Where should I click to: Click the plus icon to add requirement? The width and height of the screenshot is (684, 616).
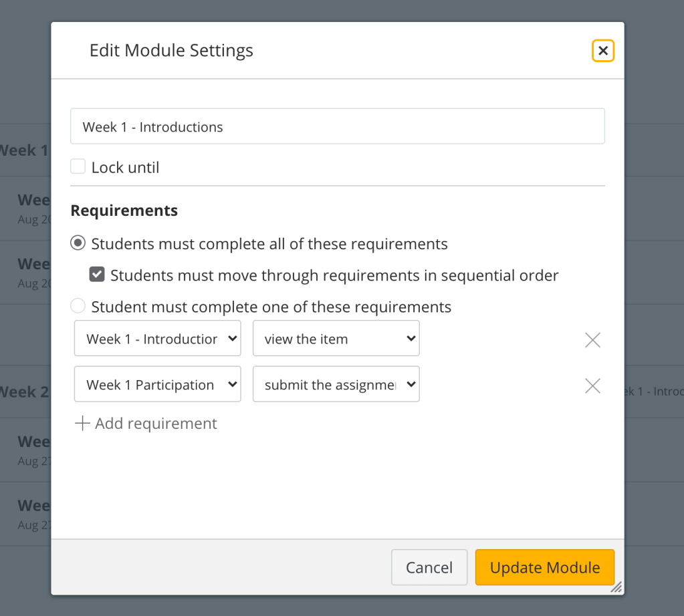coord(82,424)
